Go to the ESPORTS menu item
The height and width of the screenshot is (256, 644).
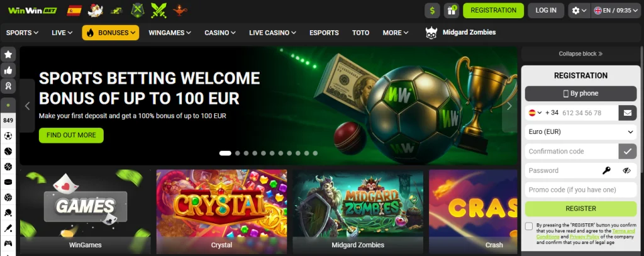click(324, 33)
